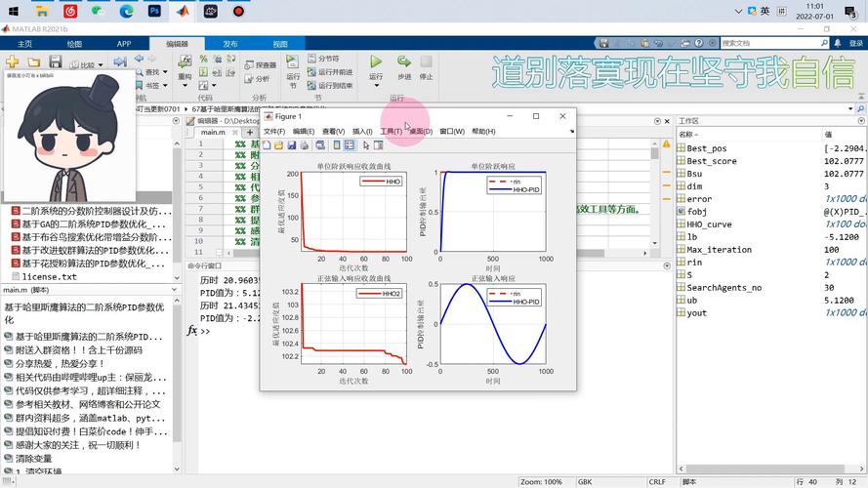Viewport: 868px width, 488px height.
Task: Click the New file plus icon
Action: pyautogui.click(x=12, y=61)
